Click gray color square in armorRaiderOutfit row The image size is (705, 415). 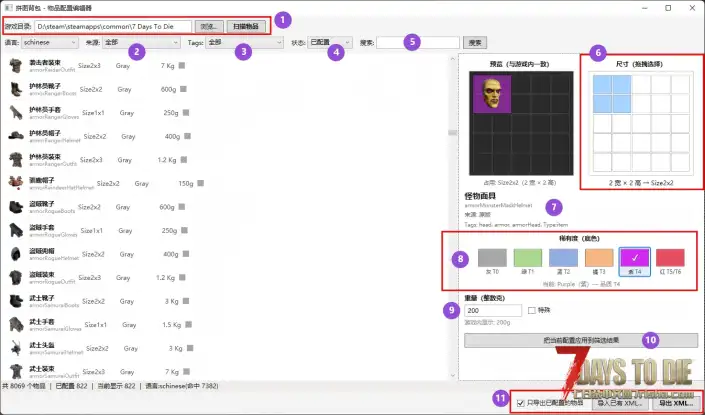click(x=182, y=66)
